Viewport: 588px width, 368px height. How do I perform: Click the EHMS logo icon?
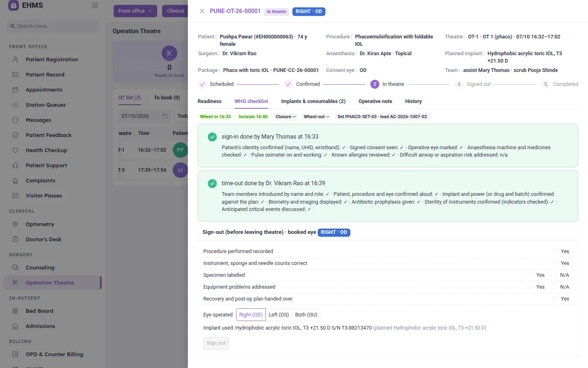(13, 5)
